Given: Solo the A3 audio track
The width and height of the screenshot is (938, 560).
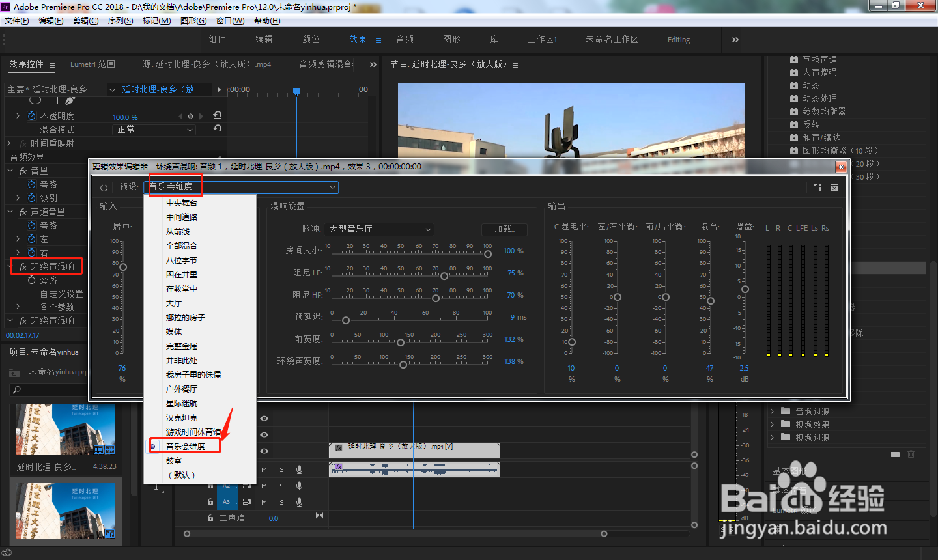Looking at the screenshot, I should coord(282,502).
